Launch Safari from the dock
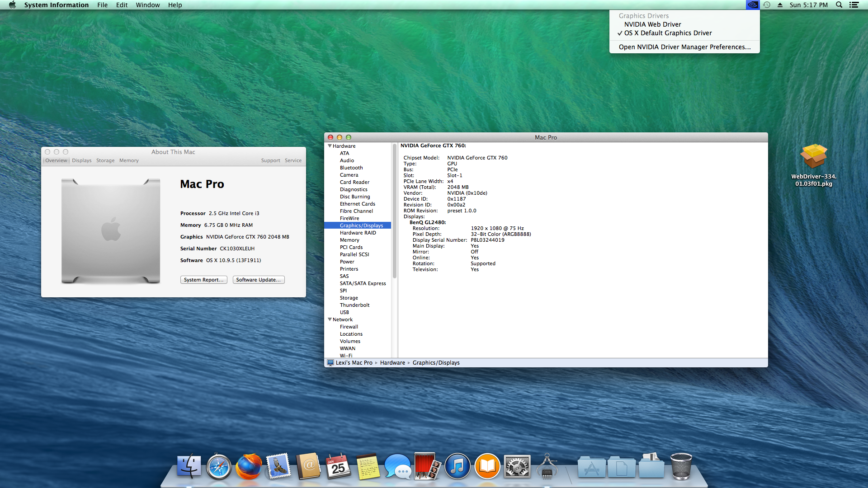Image resolution: width=868 pixels, height=488 pixels. (219, 466)
